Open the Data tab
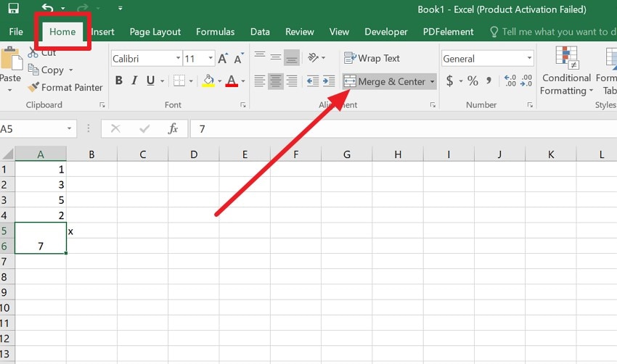Image resolution: width=617 pixels, height=364 pixels. 260,32
